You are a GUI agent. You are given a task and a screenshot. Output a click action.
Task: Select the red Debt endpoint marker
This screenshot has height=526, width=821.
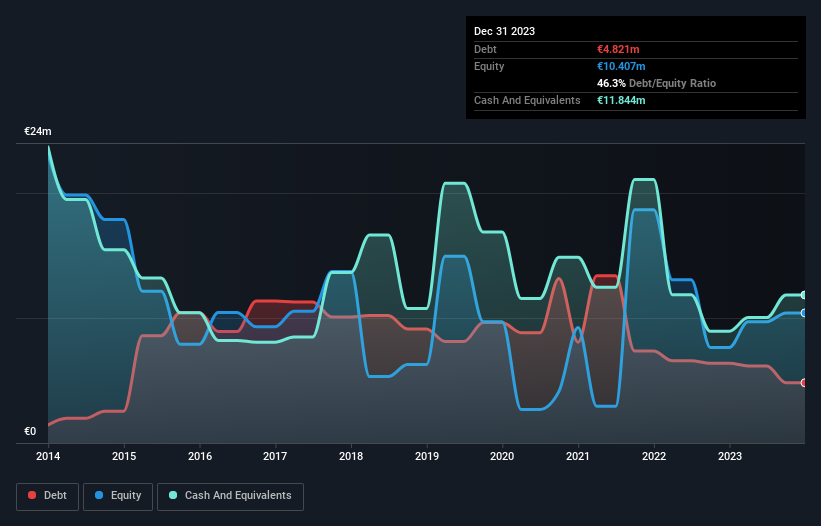point(804,383)
